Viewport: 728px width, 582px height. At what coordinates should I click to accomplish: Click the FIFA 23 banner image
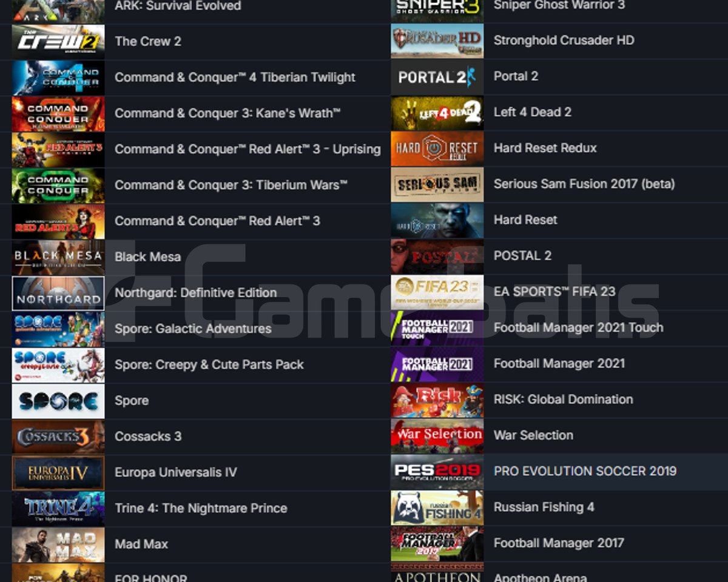(437, 292)
